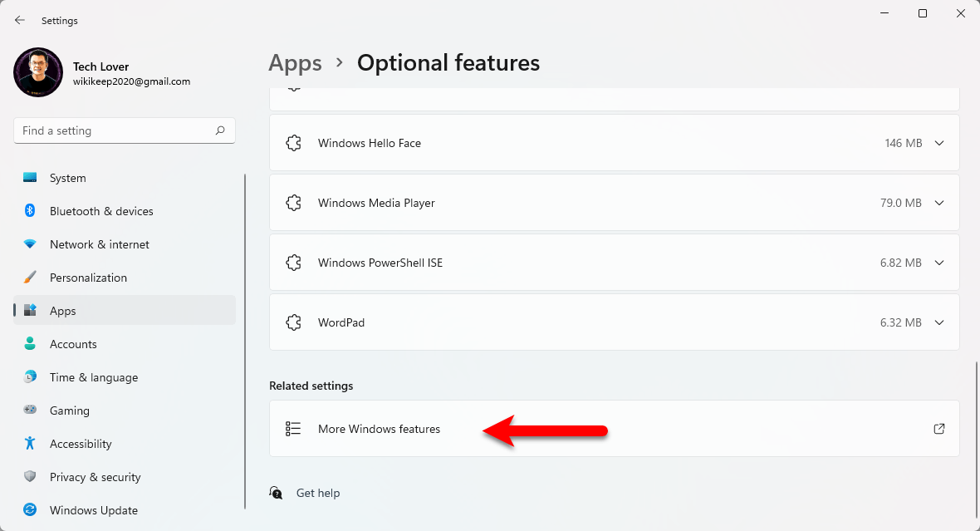Click the Windows Media Player feature icon
Screen dimensions: 980x531
(x=294, y=204)
